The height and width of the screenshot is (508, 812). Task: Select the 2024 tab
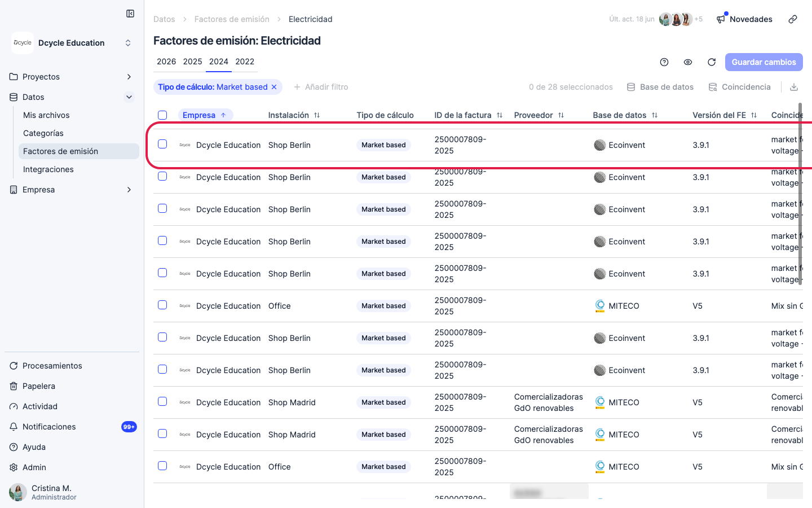[219, 62]
